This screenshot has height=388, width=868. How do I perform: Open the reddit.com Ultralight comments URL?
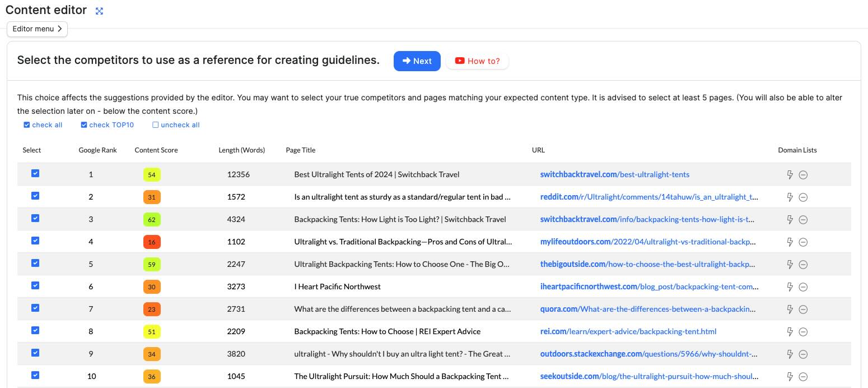[x=649, y=197]
